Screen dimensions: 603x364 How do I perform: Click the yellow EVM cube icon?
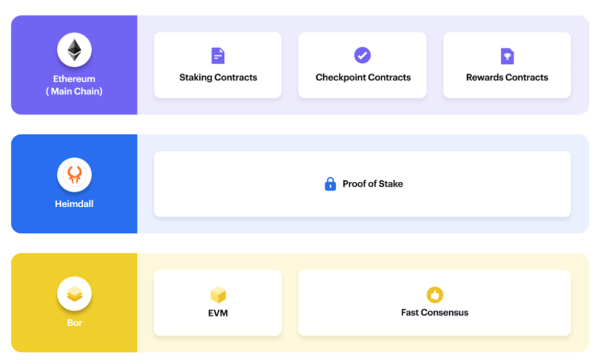click(218, 295)
